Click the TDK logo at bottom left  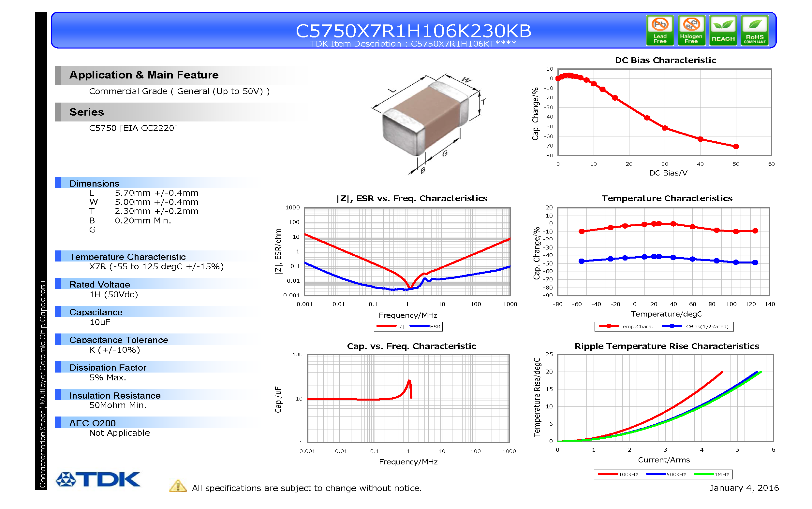98,479
